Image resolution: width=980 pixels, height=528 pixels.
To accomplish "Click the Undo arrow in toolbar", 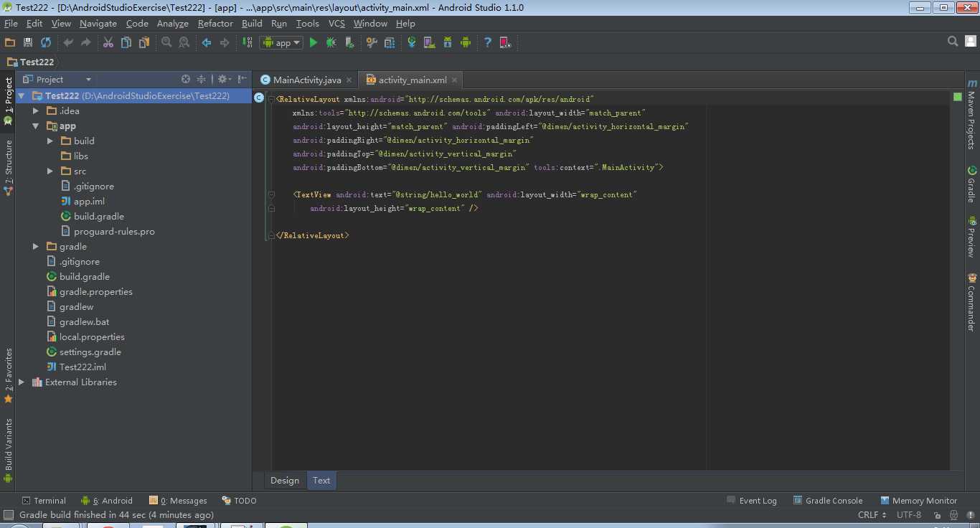I will tap(68, 42).
